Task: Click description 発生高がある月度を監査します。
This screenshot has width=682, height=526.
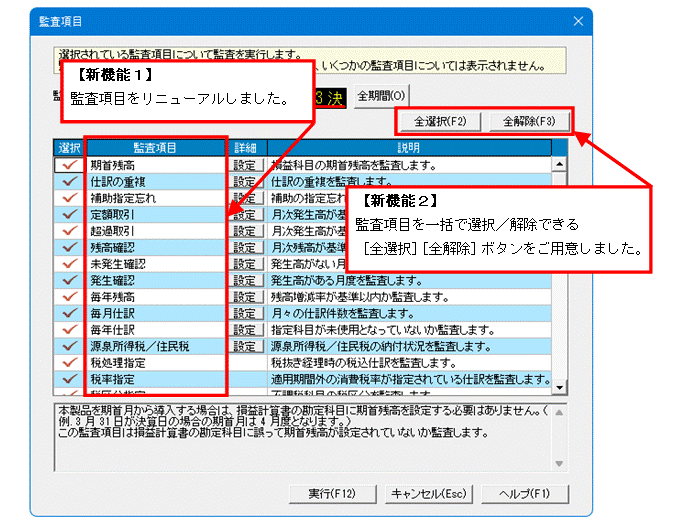Action: (347, 281)
